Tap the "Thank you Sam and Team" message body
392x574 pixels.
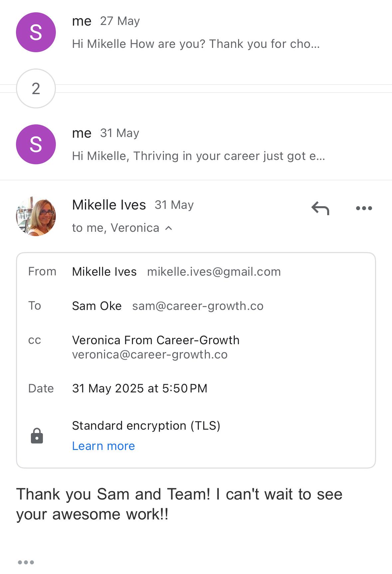click(179, 504)
